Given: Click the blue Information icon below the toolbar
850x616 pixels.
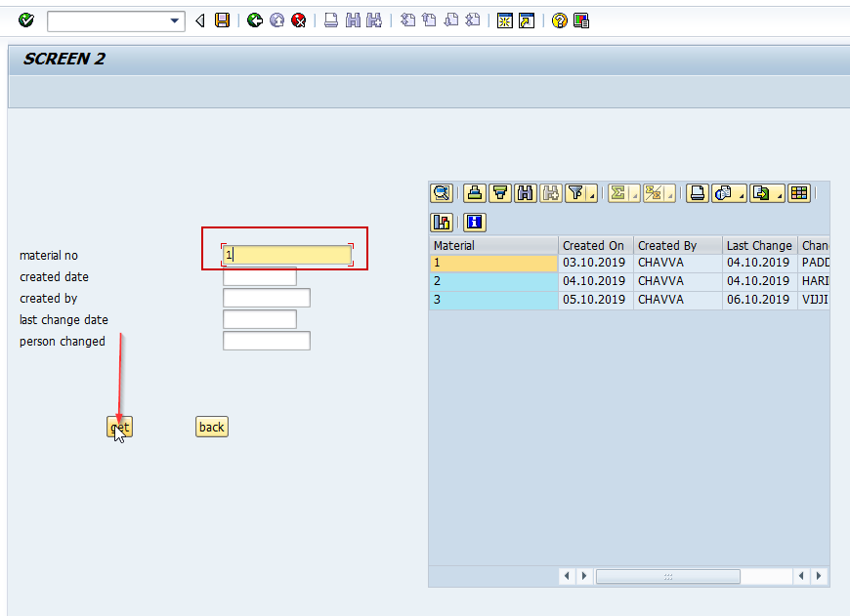Looking at the screenshot, I should (x=473, y=222).
